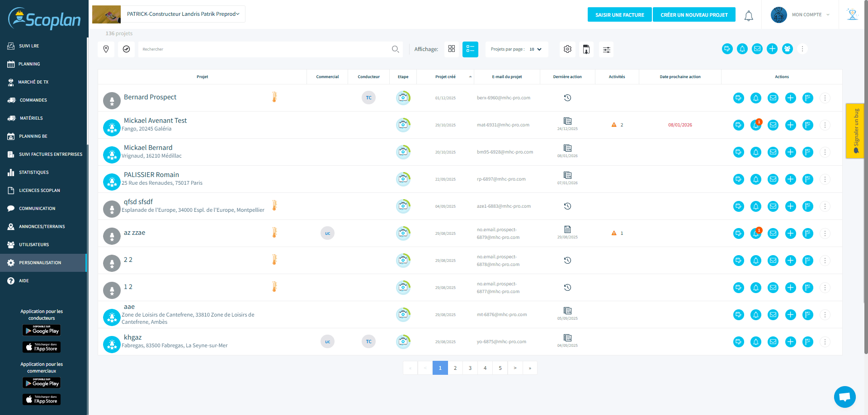Click flag icon in PALISSIER Romain row
The width and height of the screenshot is (868, 415).
click(x=808, y=179)
